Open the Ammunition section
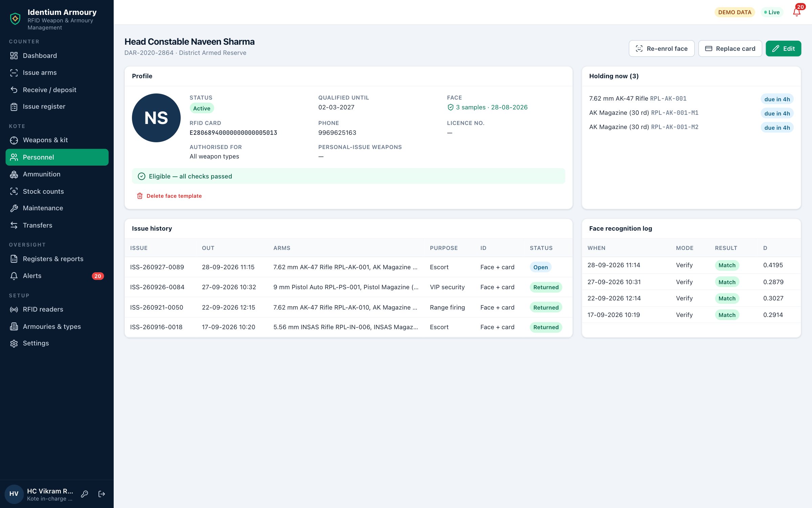The image size is (812, 508). click(x=57, y=174)
